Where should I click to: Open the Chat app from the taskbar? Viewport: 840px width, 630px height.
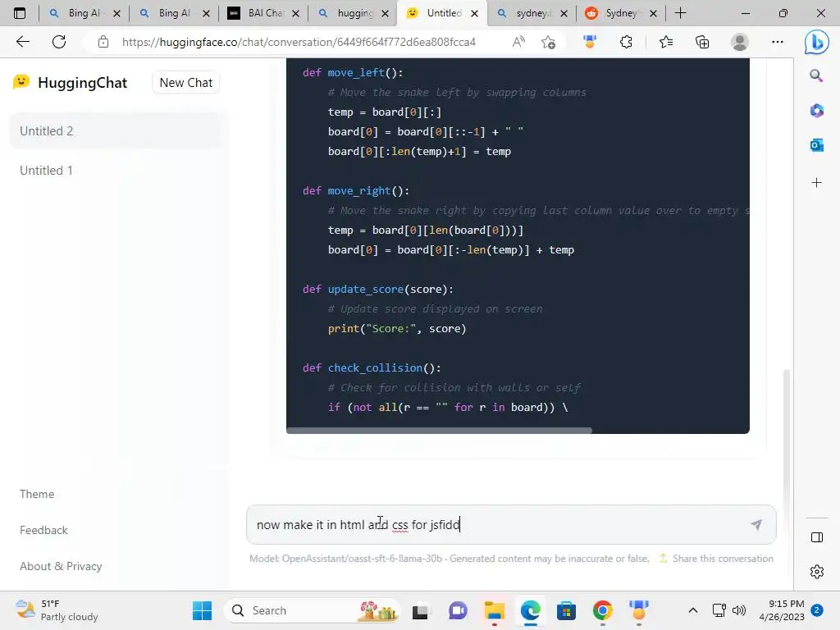(458, 610)
